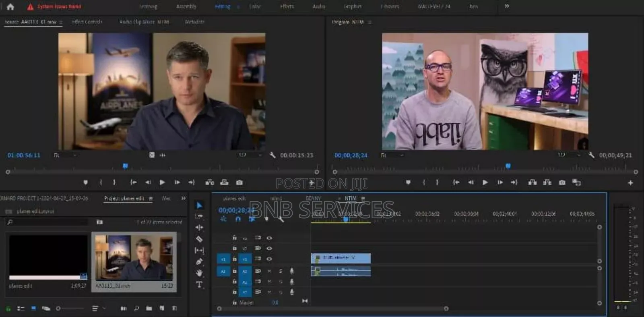Mute audio track A1
644x317 pixels.
click(269, 271)
